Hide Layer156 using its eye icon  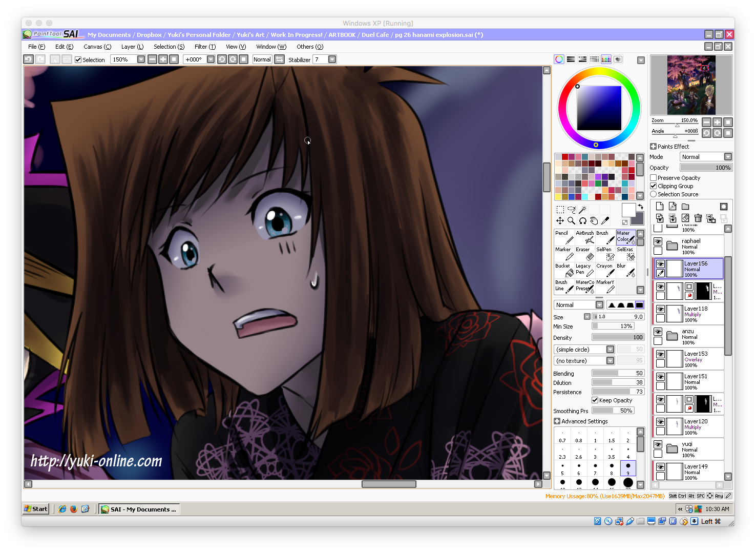(661, 264)
